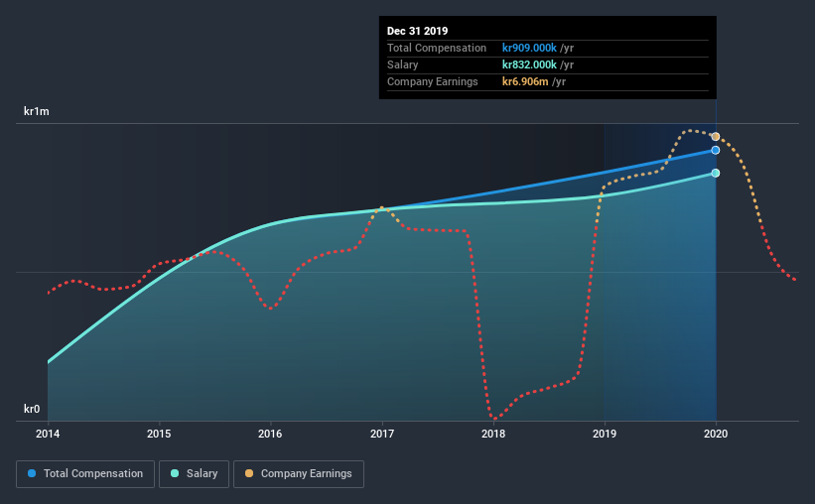Click the 2016 x-axis label

click(270, 434)
